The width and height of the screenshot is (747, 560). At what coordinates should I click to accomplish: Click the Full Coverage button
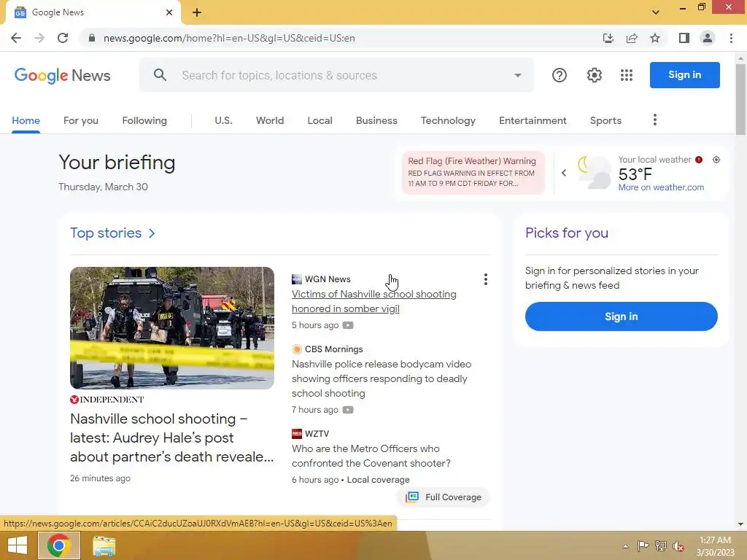444,497
